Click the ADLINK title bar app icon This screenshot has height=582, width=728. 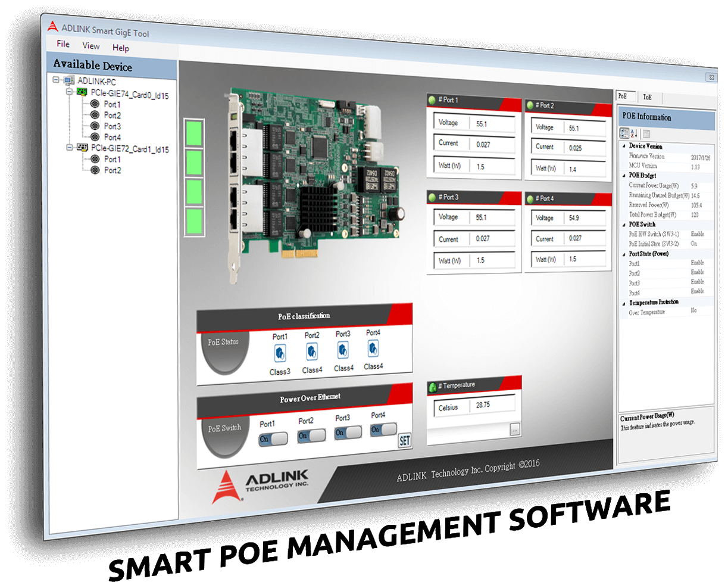tap(52, 26)
